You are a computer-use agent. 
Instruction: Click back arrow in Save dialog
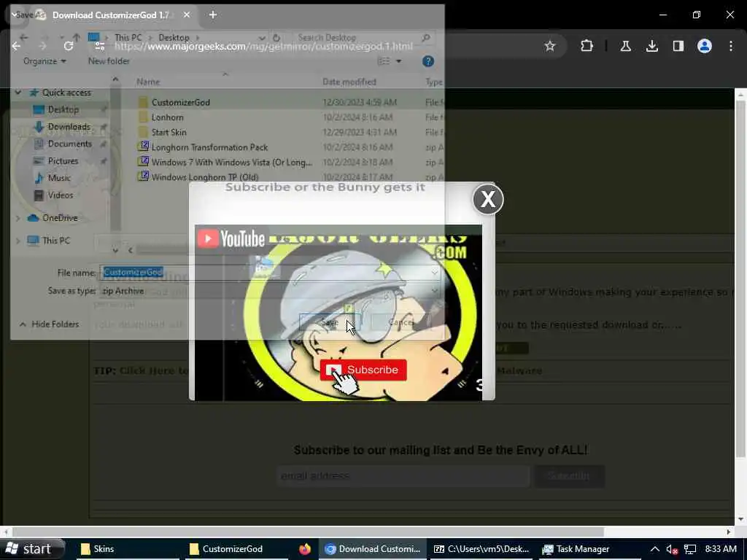coord(24,38)
